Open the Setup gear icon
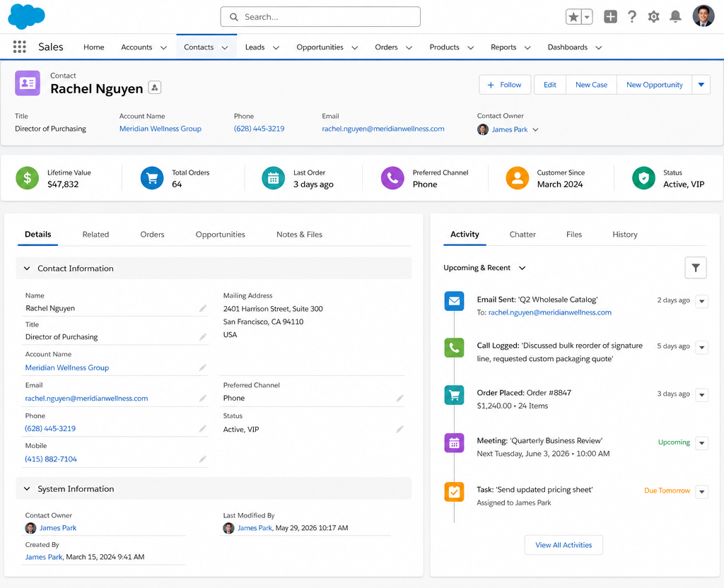 653,17
